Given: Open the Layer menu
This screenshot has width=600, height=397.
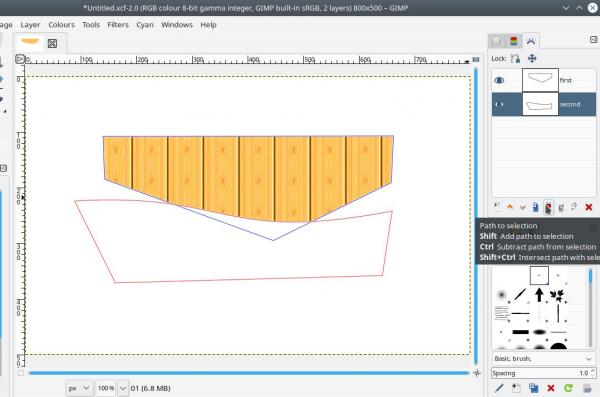Looking at the screenshot, I should pos(30,25).
